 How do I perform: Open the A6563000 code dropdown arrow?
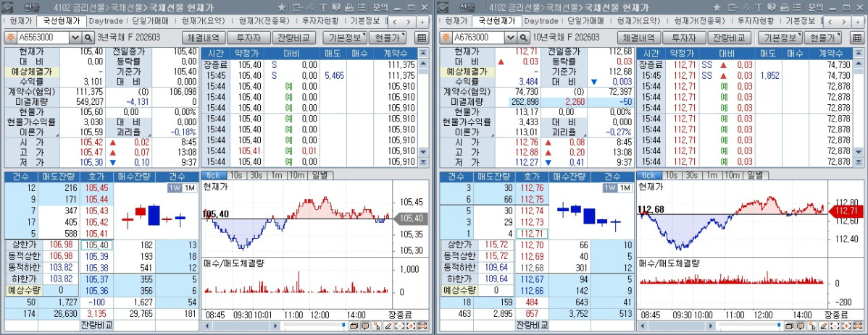(75, 38)
